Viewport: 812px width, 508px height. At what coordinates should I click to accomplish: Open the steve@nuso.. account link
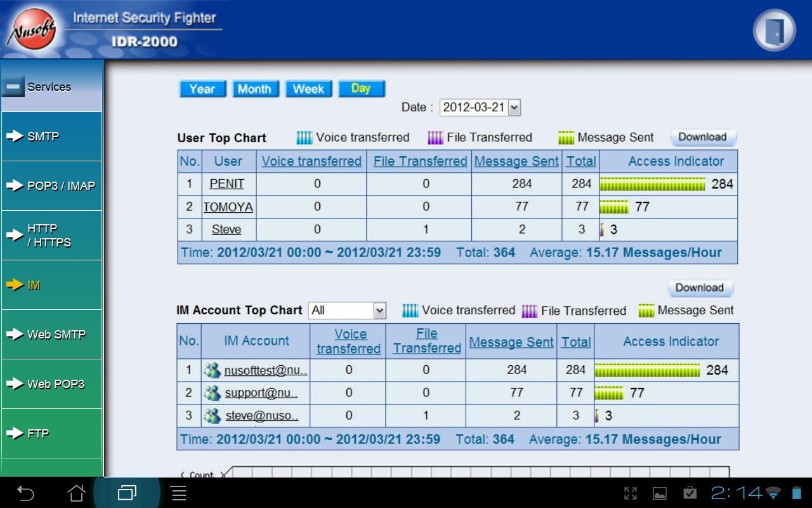[262, 416]
